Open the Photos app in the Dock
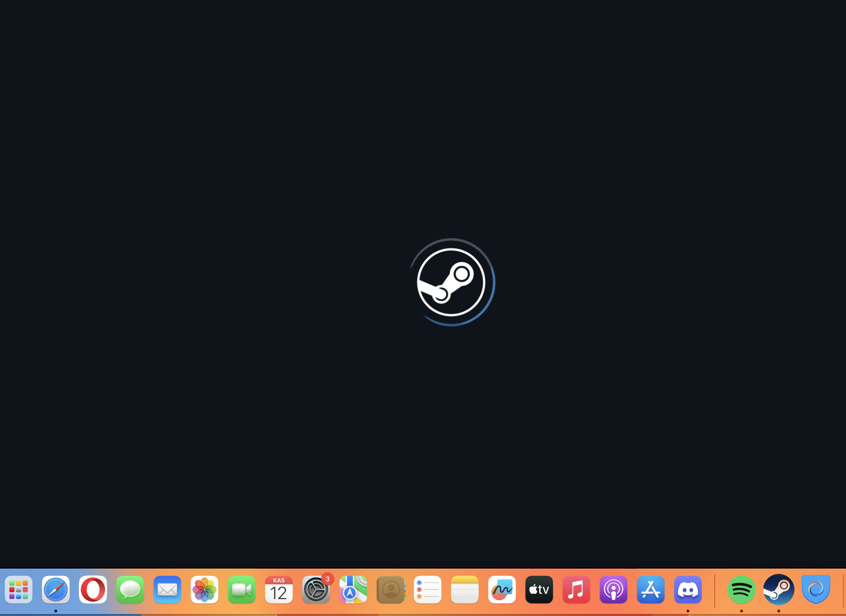This screenshot has height=616, width=846. [205, 590]
